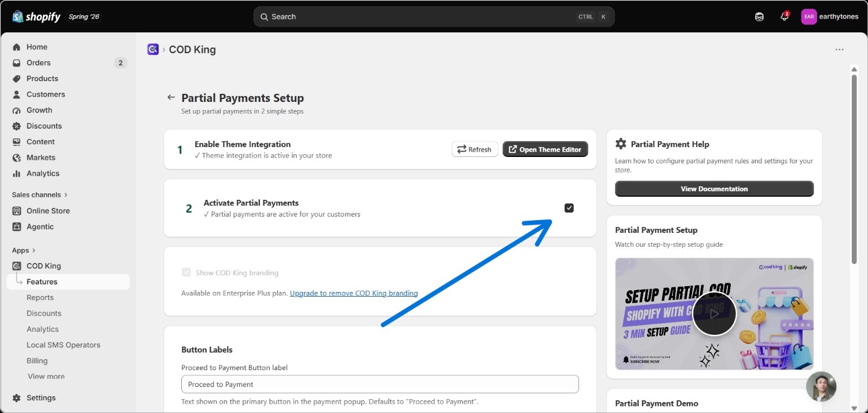This screenshot has width=868, height=413.
Task: Click the SUBSCRIBE NOW bell in the video thumbnail
Action: (625, 360)
